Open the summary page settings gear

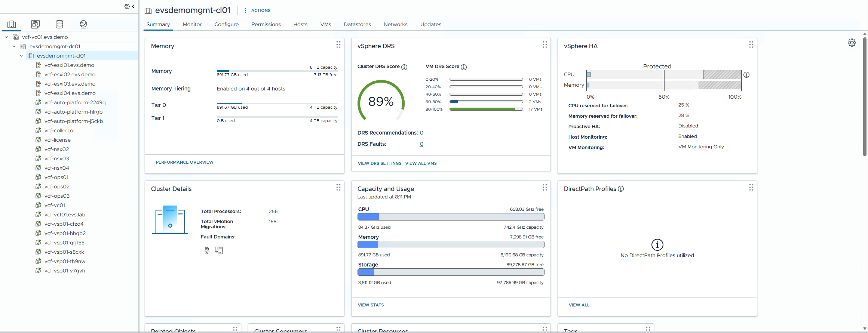[852, 43]
